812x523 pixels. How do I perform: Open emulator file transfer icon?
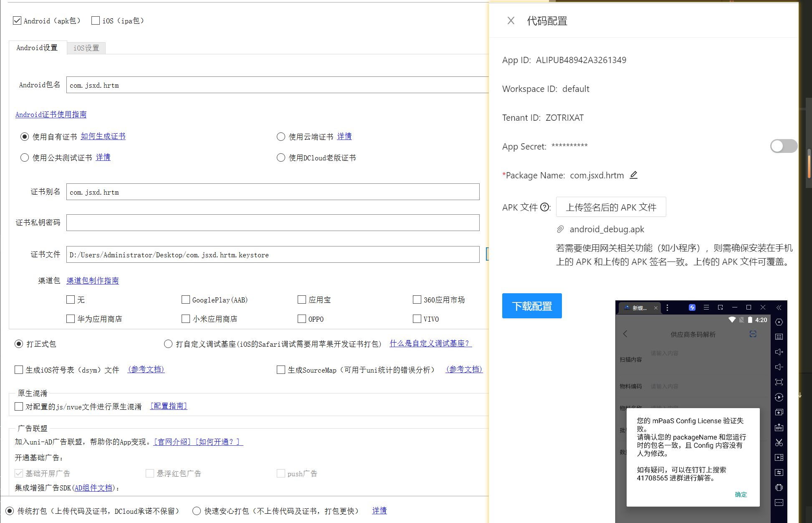(x=779, y=472)
